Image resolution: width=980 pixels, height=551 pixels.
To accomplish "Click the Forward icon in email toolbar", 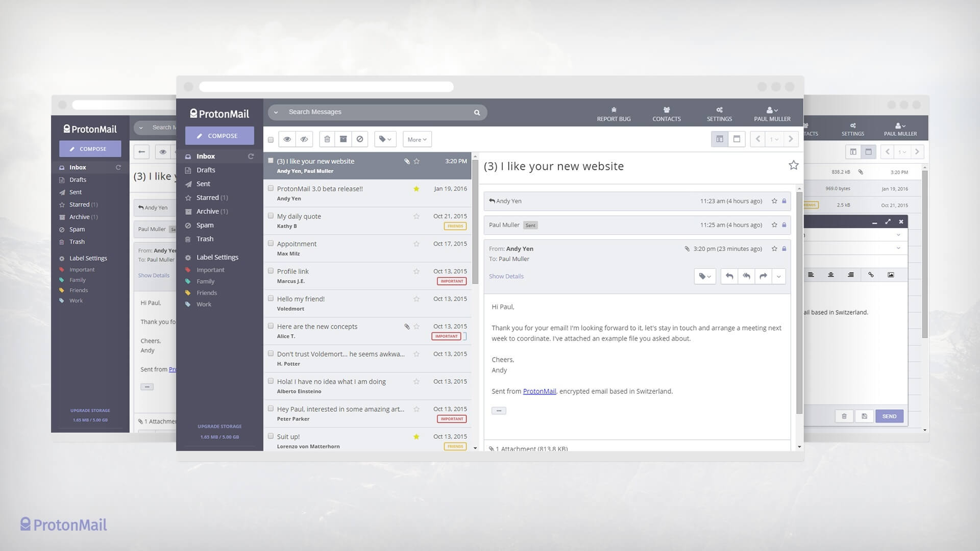I will coord(763,277).
